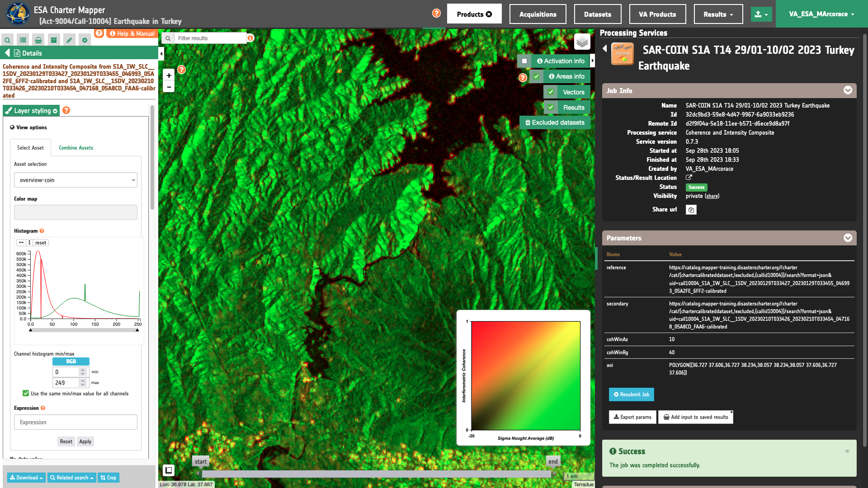This screenshot has height=488, width=868.
Task: Open help icon beside Products tab
Action: click(436, 13)
